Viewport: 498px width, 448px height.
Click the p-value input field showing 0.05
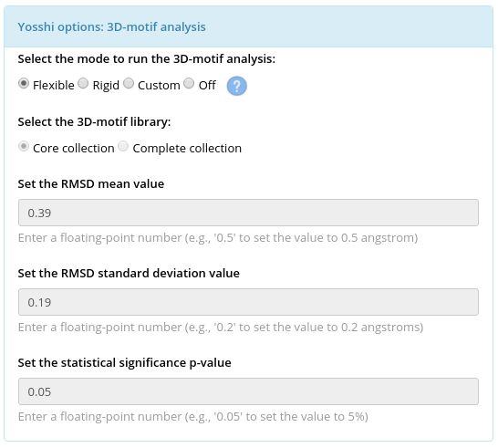(x=248, y=391)
